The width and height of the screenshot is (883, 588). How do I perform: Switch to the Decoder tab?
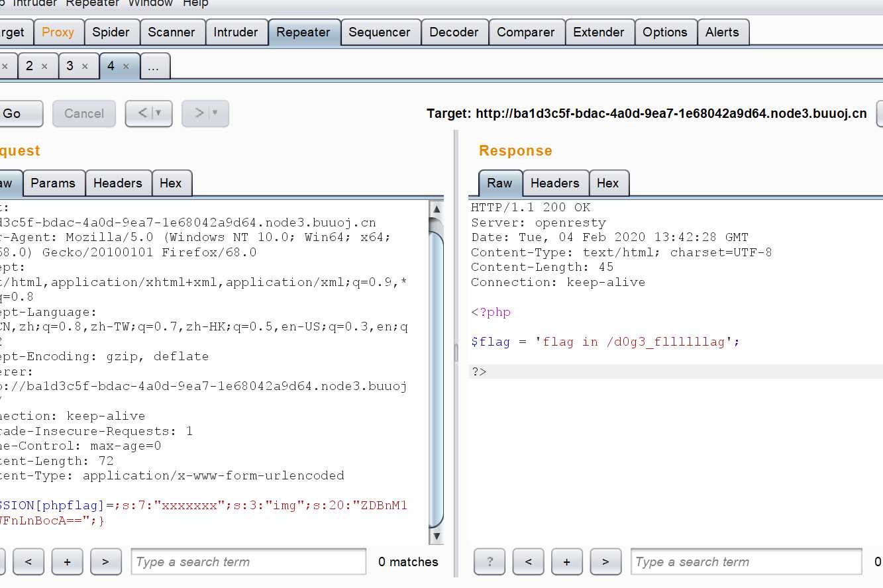pos(454,32)
